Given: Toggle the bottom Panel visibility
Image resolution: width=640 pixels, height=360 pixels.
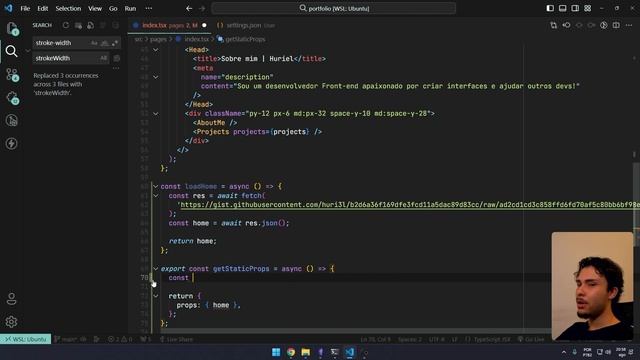Looking at the screenshot, I should (562, 8).
